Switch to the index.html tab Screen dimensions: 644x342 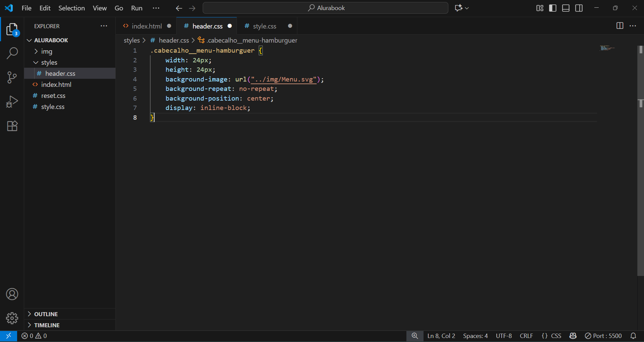pyautogui.click(x=147, y=26)
